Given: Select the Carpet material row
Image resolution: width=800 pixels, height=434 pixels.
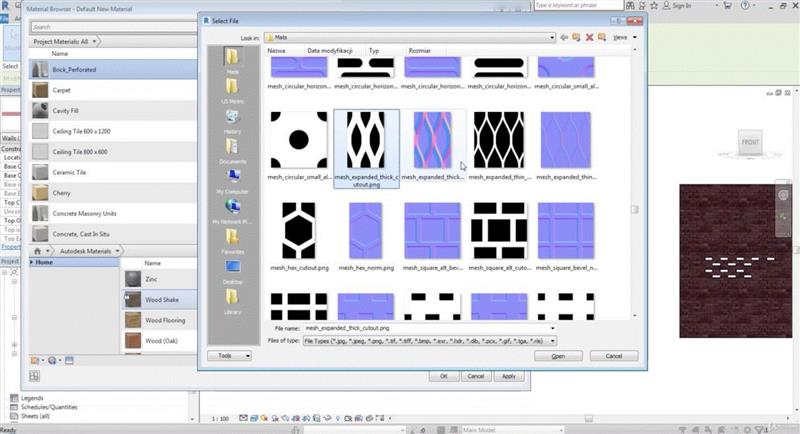Looking at the screenshot, I should click(113, 90).
